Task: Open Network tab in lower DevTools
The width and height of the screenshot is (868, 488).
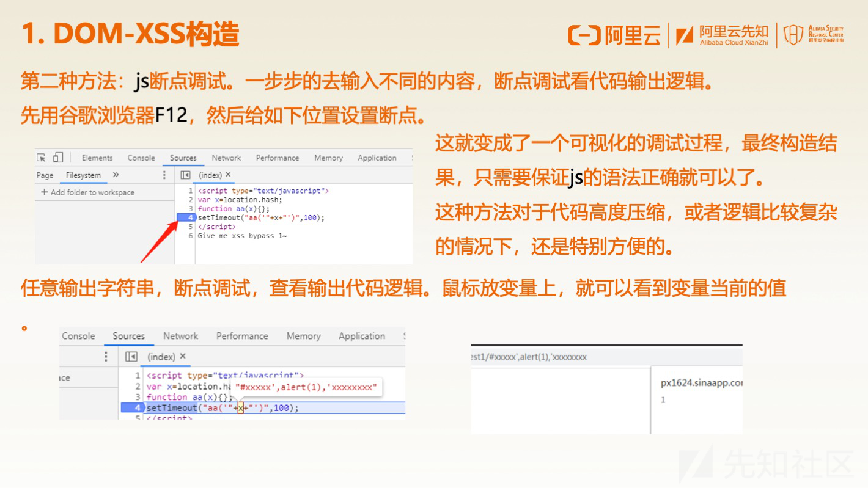Action: pos(180,336)
